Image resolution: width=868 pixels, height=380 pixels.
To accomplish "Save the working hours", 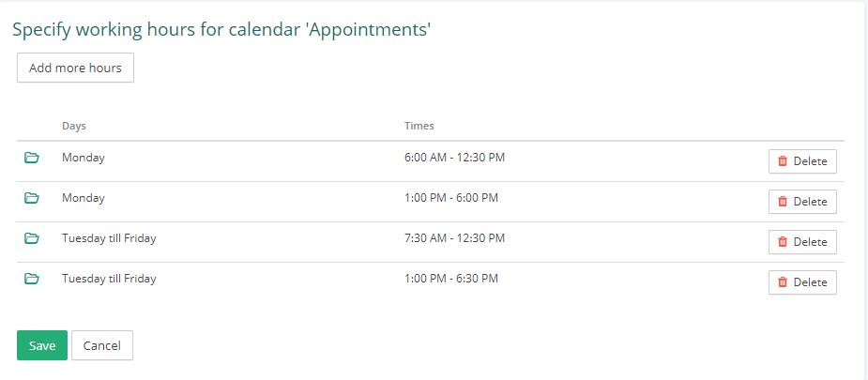I will pos(42,345).
